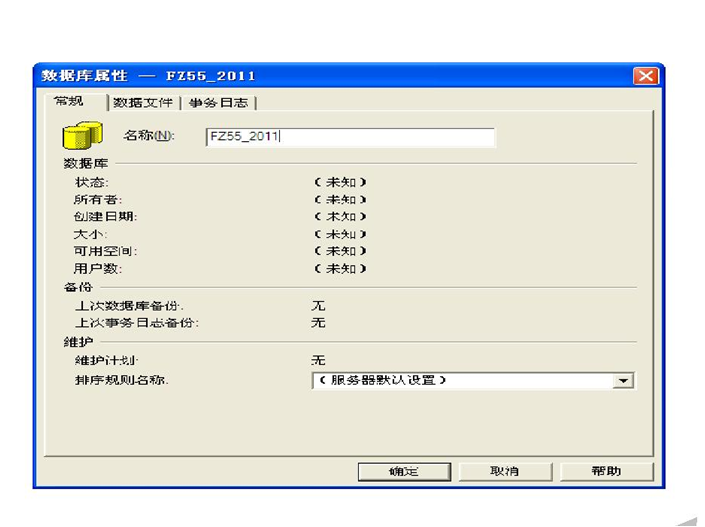Image resolution: width=705 pixels, height=527 pixels.
Task: Click the dialog title 数据库属性 — FZ55_2011
Action: point(148,76)
